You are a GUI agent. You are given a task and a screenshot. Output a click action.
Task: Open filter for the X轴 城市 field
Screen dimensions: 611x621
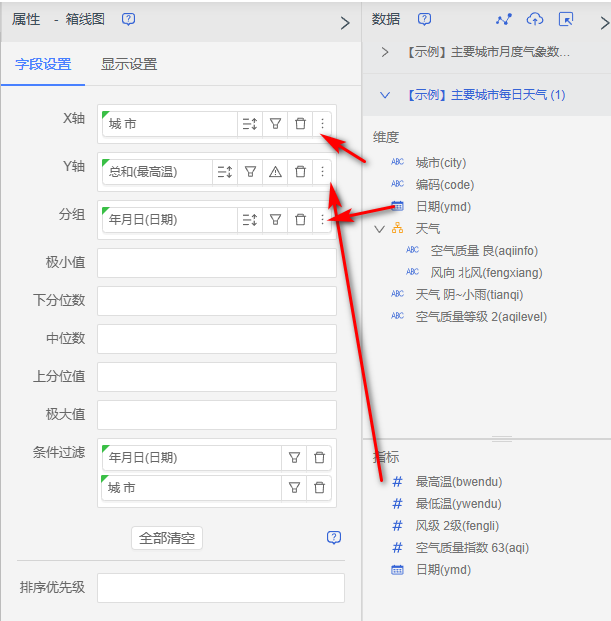tap(275, 124)
